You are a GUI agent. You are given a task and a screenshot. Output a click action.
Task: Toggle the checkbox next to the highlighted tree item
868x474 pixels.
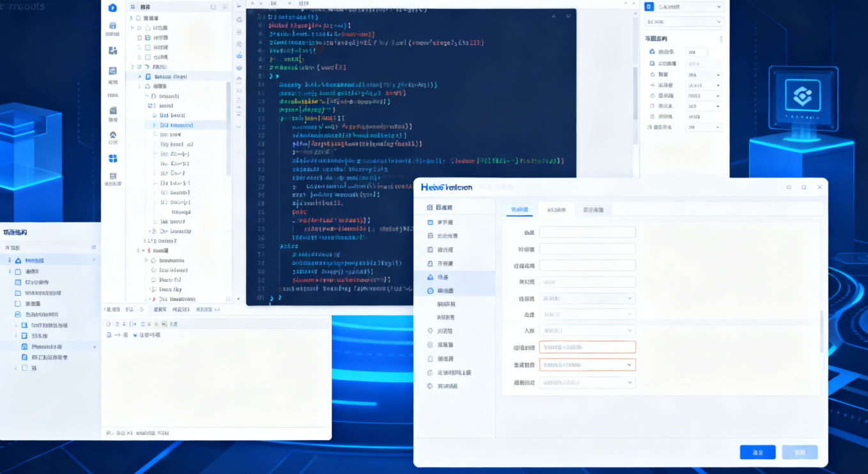pos(148,76)
